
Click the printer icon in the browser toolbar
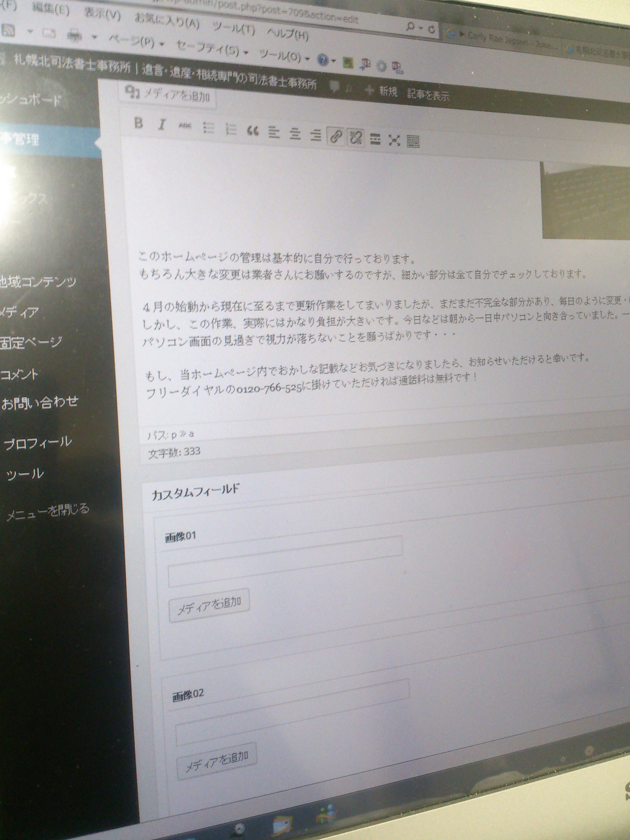[x=75, y=35]
